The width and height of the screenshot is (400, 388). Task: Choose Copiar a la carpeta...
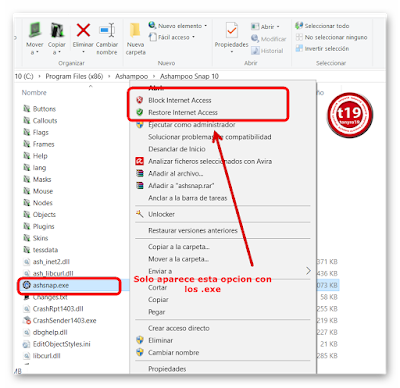click(179, 247)
